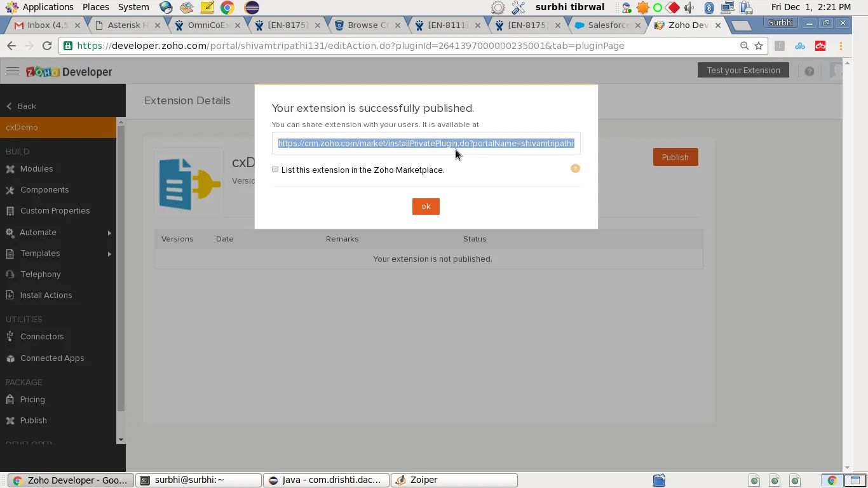Open the Chrome three-dot menu
This screenshot has height=488, width=868.
841,46
